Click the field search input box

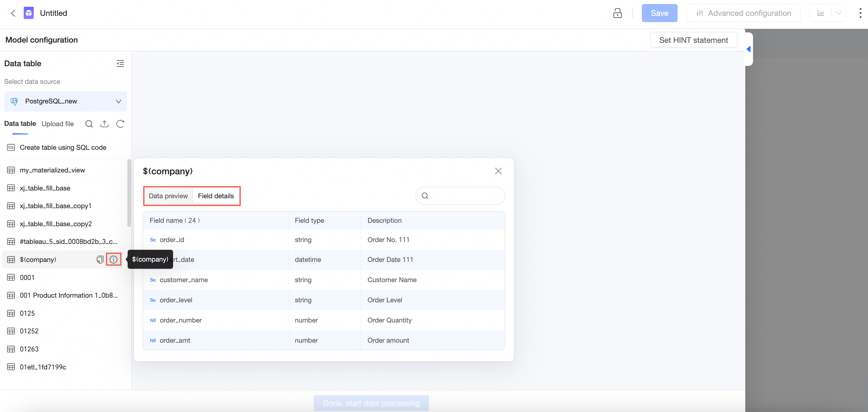pos(465,196)
